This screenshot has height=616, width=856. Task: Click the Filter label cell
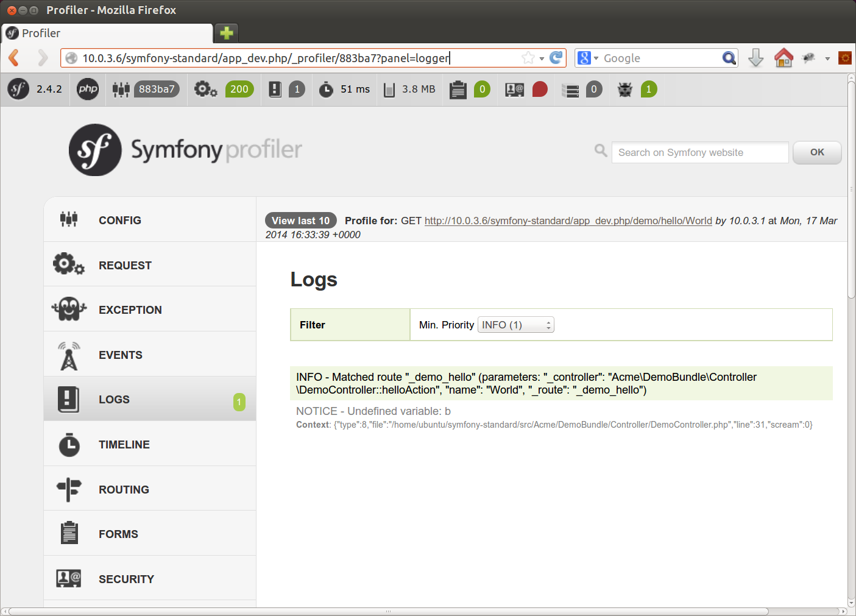click(x=350, y=325)
